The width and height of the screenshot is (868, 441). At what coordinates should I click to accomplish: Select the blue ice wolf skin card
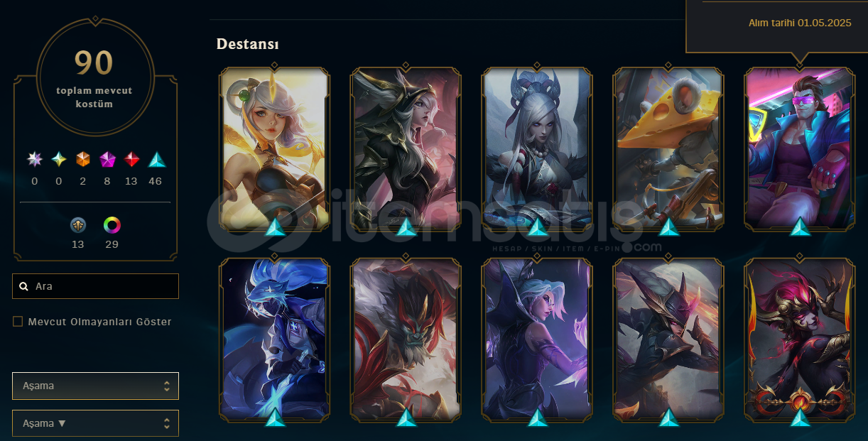[274, 339]
